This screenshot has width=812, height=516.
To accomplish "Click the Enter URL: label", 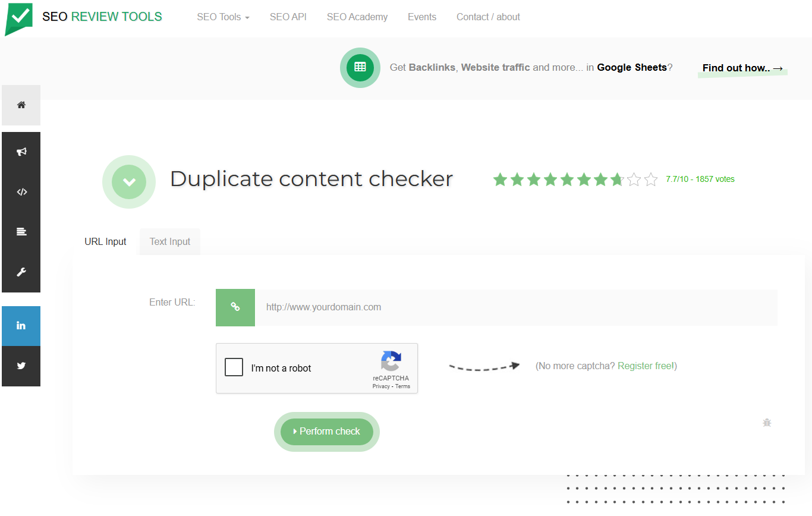I will pos(172,302).
